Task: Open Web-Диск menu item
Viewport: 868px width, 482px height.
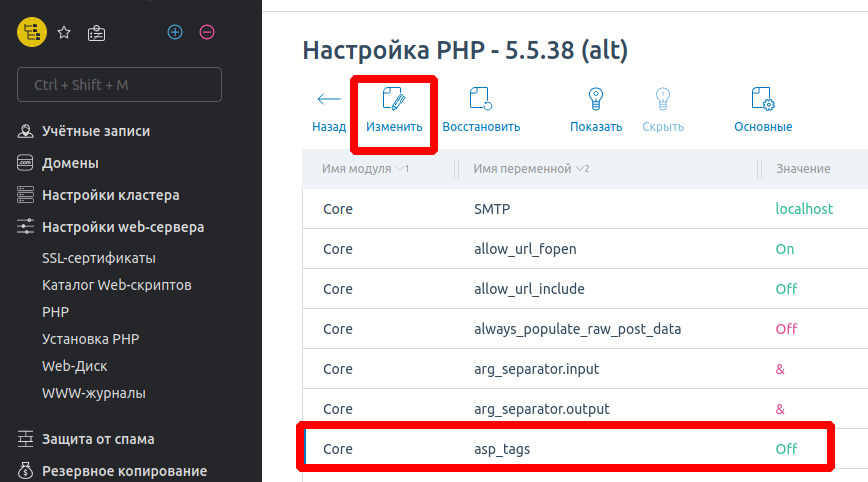Action: coord(75,366)
